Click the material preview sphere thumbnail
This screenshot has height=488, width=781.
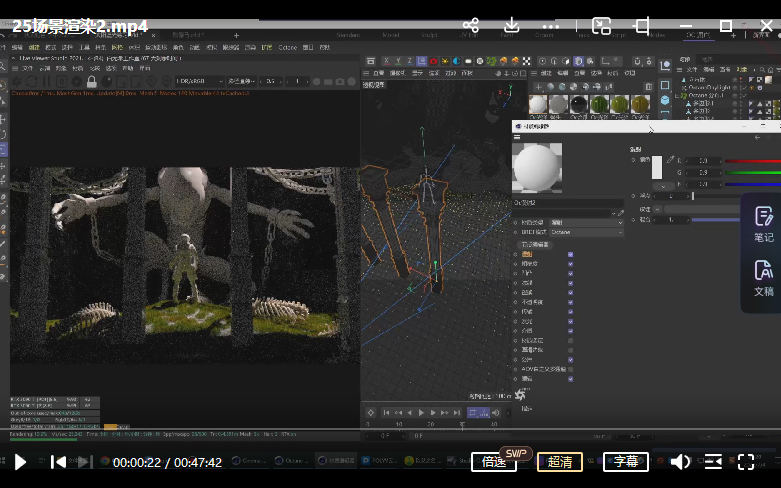537,167
